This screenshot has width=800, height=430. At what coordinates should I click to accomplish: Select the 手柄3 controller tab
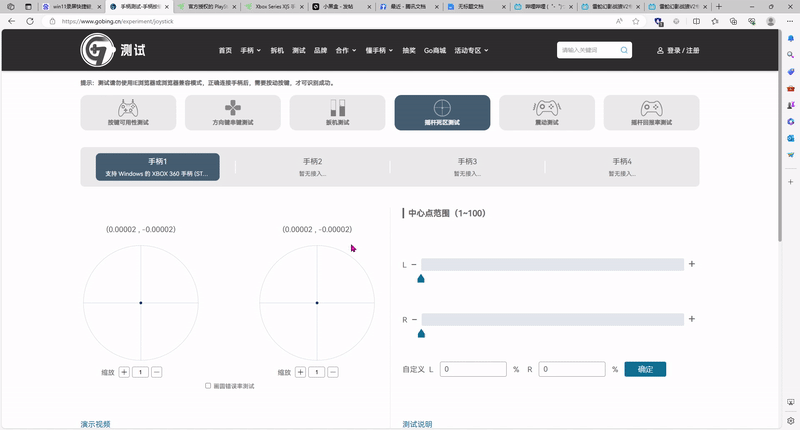pyautogui.click(x=467, y=167)
